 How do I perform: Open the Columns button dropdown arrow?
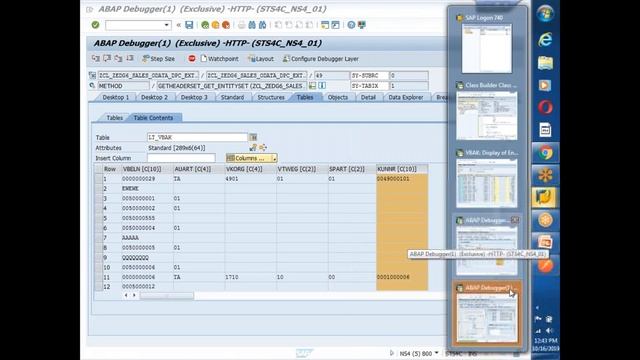pos(274,158)
